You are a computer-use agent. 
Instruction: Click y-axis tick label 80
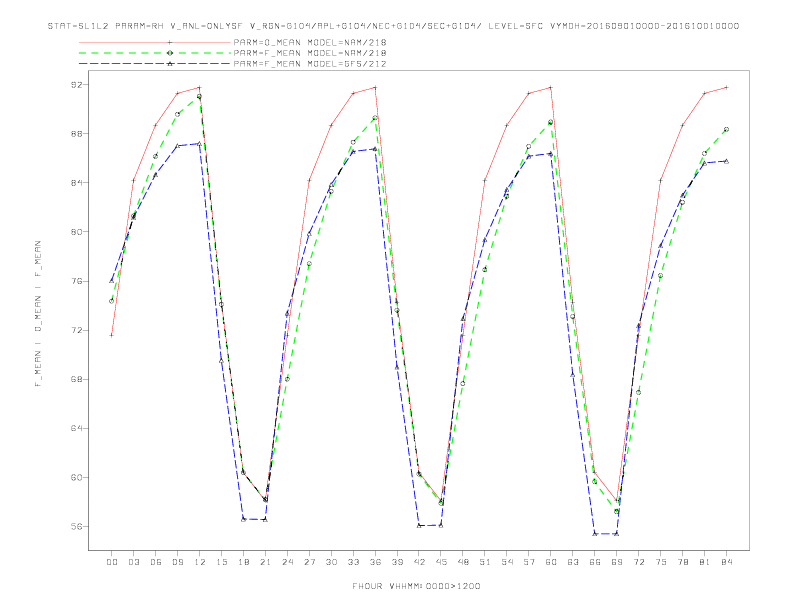click(76, 232)
